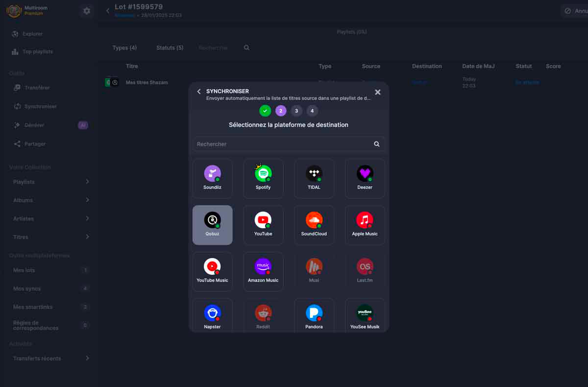Image resolution: width=588 pixels, height=387 pixels.
Task: Open Mes lots section
Action: tap(51, 270)
